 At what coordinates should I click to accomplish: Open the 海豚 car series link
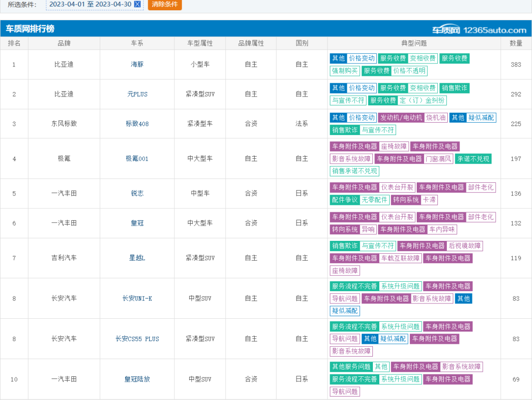click(x=137, y=65)
